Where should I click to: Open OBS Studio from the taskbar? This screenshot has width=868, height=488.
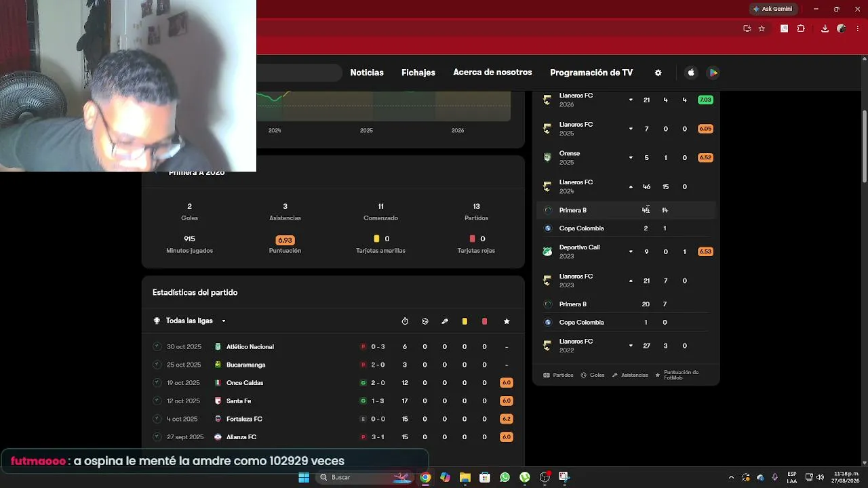545,477
